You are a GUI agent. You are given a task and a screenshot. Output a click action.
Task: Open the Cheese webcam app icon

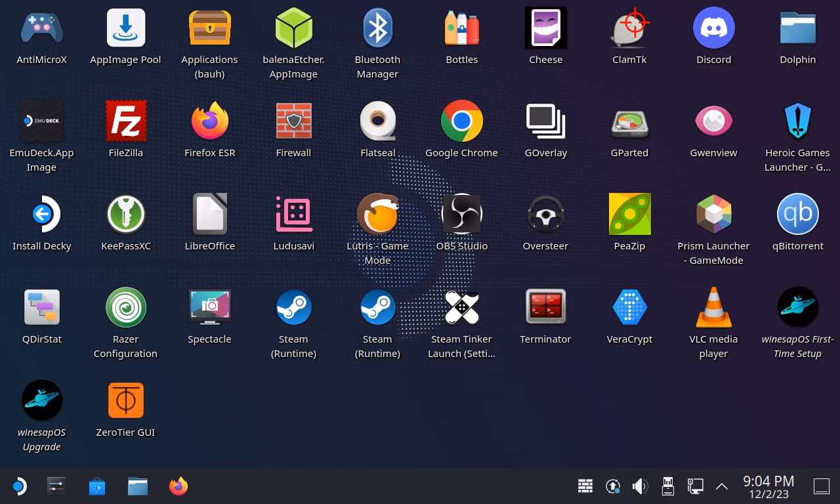tap(545, 28)
